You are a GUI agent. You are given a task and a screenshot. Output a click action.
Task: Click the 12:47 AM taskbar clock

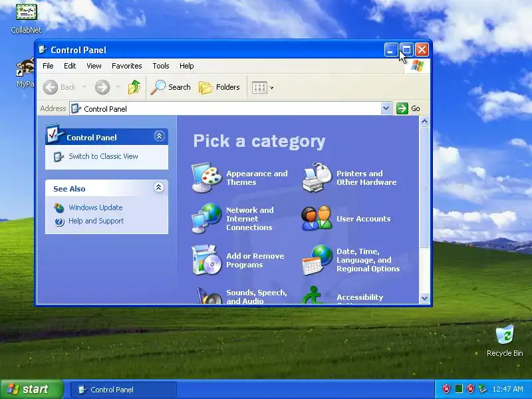(508, 389)
